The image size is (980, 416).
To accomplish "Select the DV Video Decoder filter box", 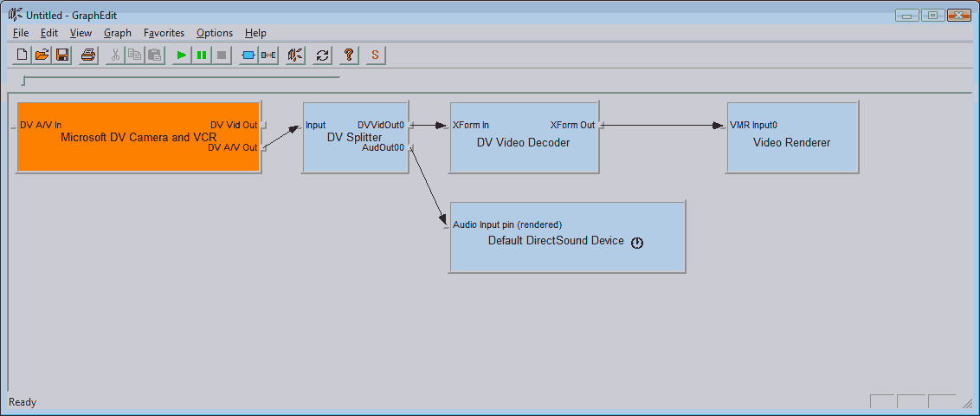I will [x=524, y=137].
